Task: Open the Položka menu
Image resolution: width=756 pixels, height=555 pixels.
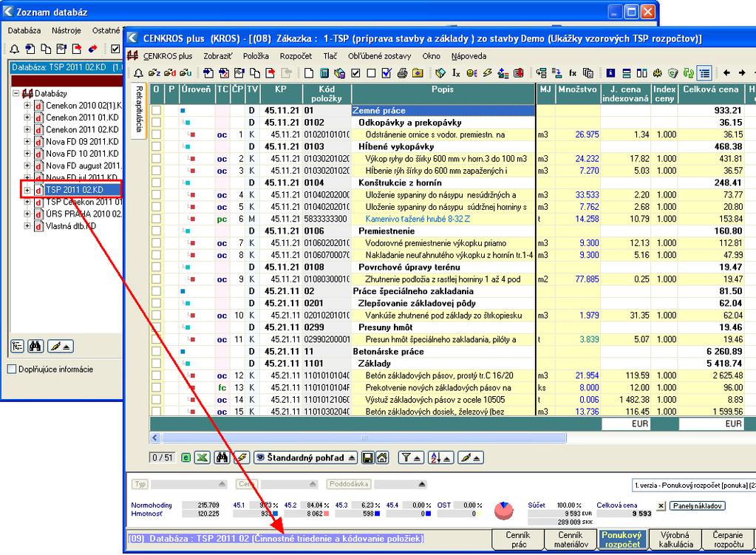Action: tap(256, 56)
